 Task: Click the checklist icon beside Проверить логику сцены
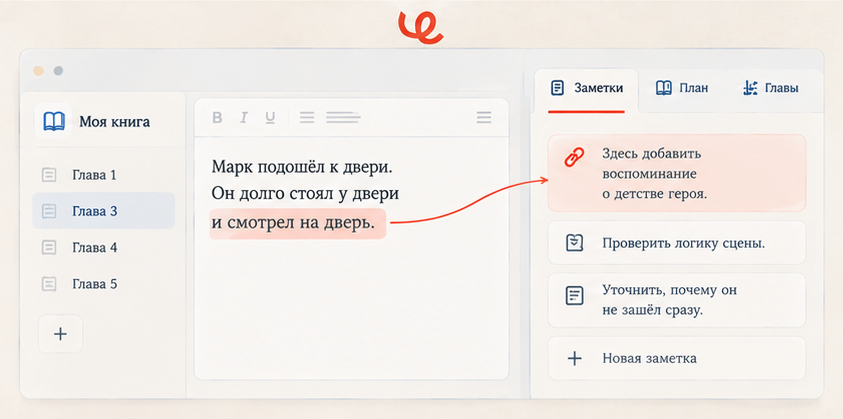[575, 243]
